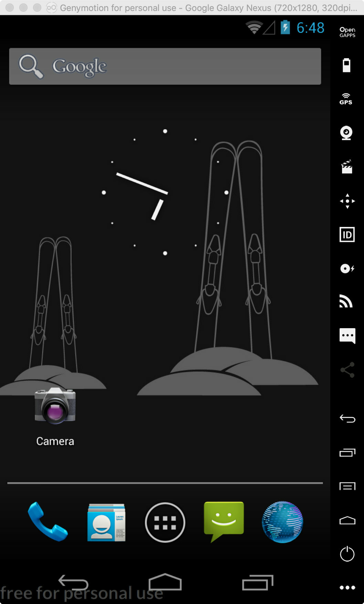The width and height of the screenshot is (364, 604).
Task: Open the webcam camera widget
Action: [346, 133]
